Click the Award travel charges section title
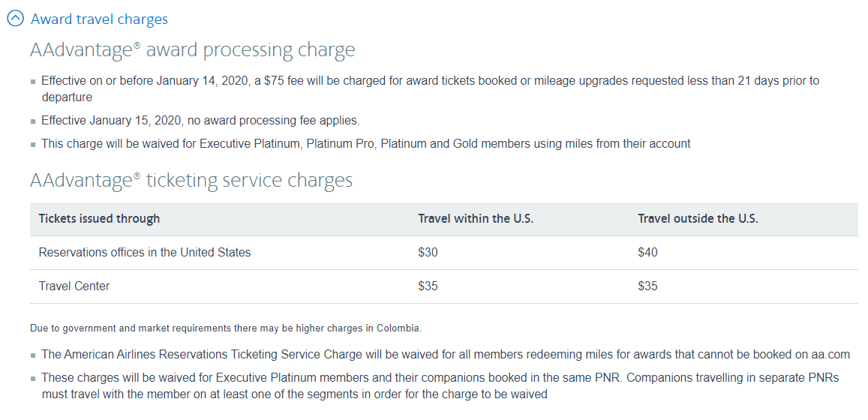This screenshot has width=868, height=420. coord(99,19)
